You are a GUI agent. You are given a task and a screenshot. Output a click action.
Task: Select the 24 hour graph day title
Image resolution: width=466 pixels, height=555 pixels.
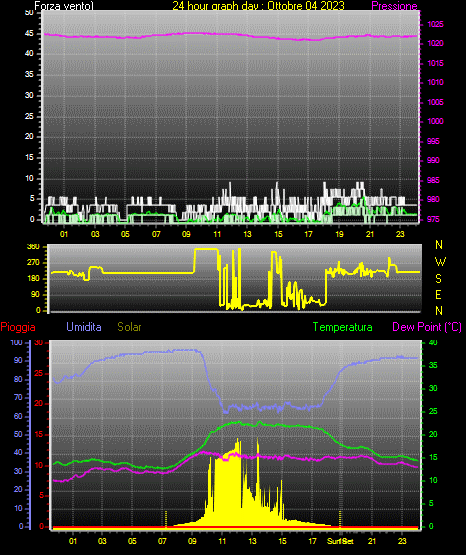[x=258, y=6]
